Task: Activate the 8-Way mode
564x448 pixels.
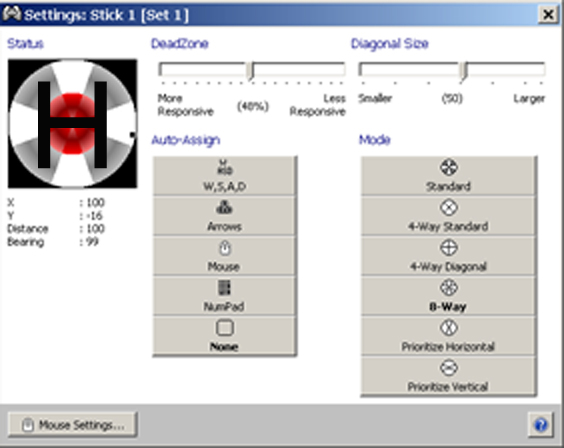Action: pyautogui.click(x=449, y=296)
